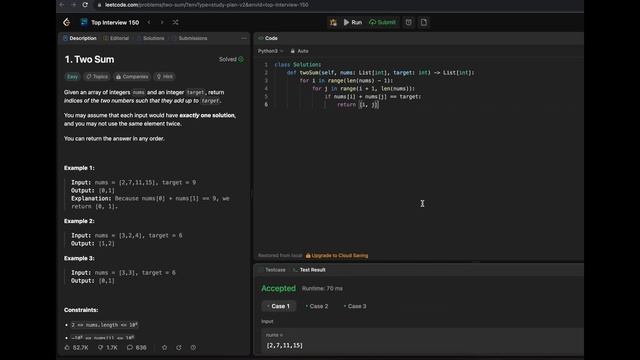Click the help/feedback icon in description footer
This screenshot has width=640, height=360.
(193, 348)
